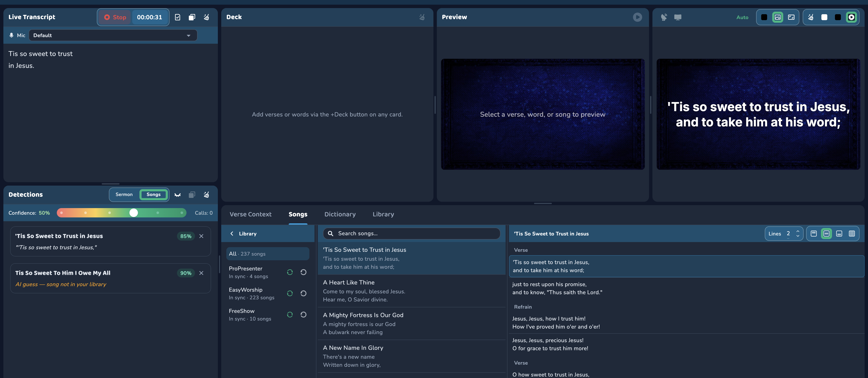This screenshot has width=868, height=378.
Task: Click the full-lines layout icon
Action: point(852,234)
